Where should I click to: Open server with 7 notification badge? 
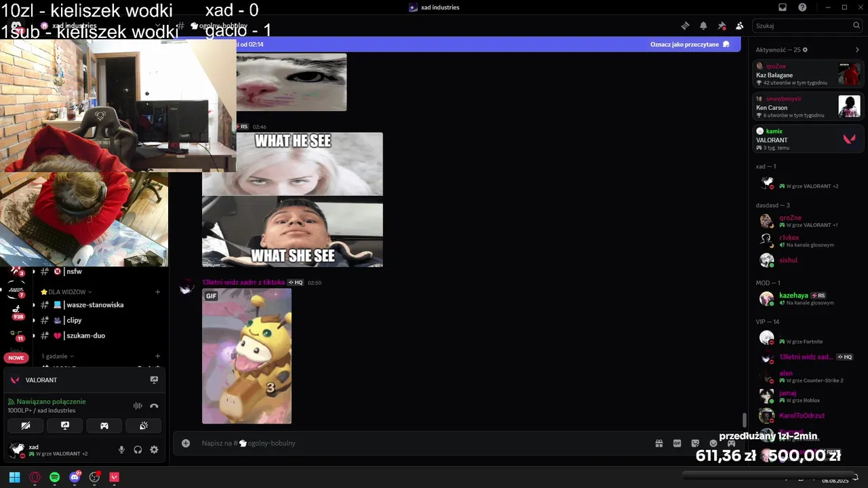click(16, 290)
